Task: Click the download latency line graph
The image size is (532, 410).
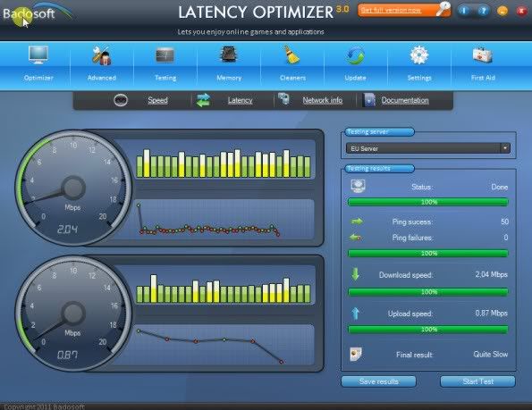Action: tap(224, 220)
